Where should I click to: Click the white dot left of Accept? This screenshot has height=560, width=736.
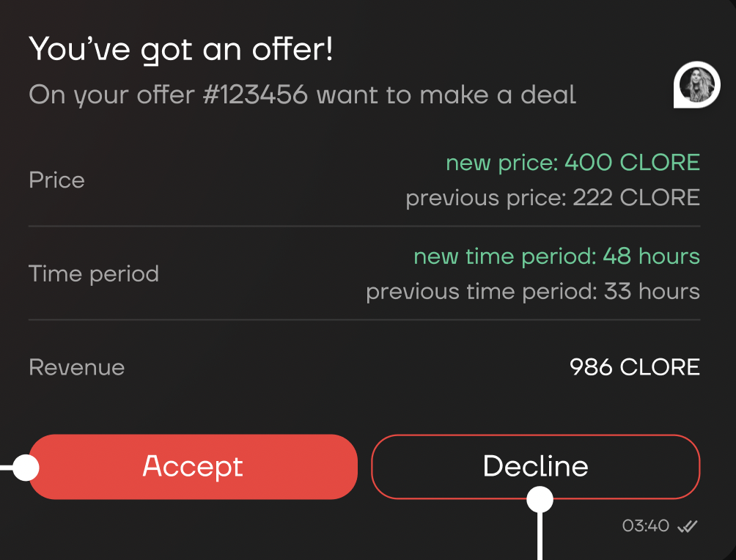tap(26, 467)
